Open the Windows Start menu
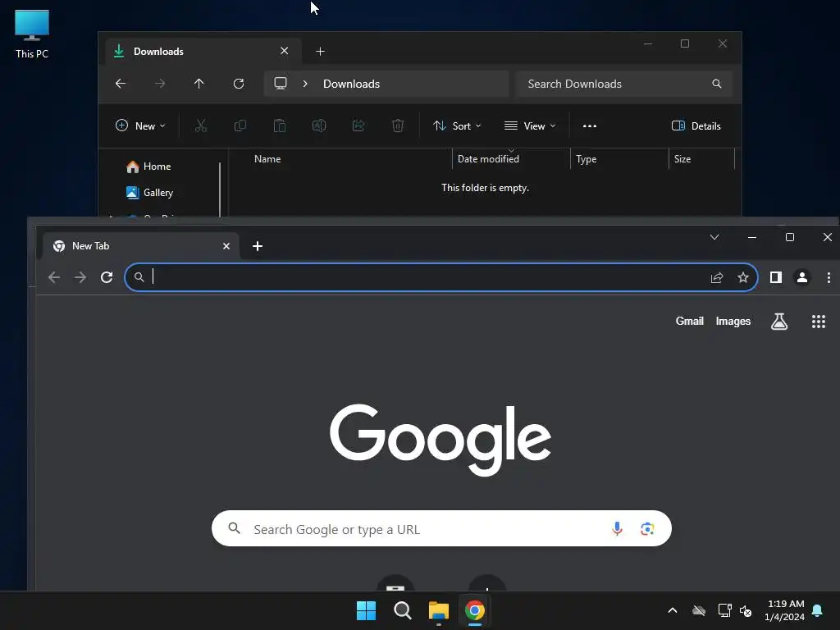The height and width of the screenshot is (630, 840). click(x=367, y=610)
